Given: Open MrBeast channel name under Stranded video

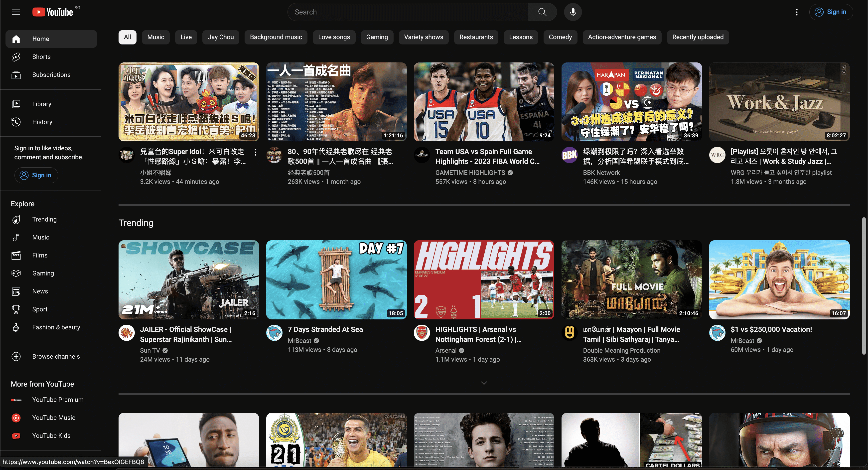Looking at the screenshot, I should click(x=299, y=341).
